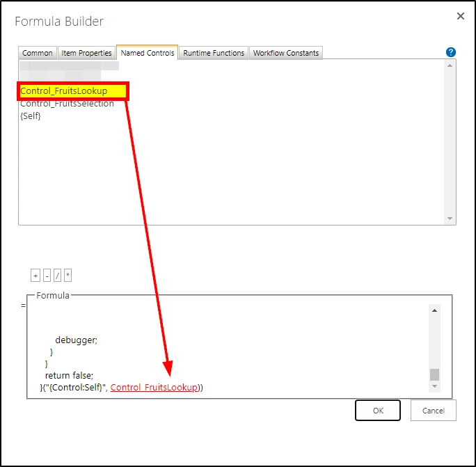476x467 pixels.
Task: Click formula box scroll down arrow
Action: pyautogui.click(x=434, y=386)
